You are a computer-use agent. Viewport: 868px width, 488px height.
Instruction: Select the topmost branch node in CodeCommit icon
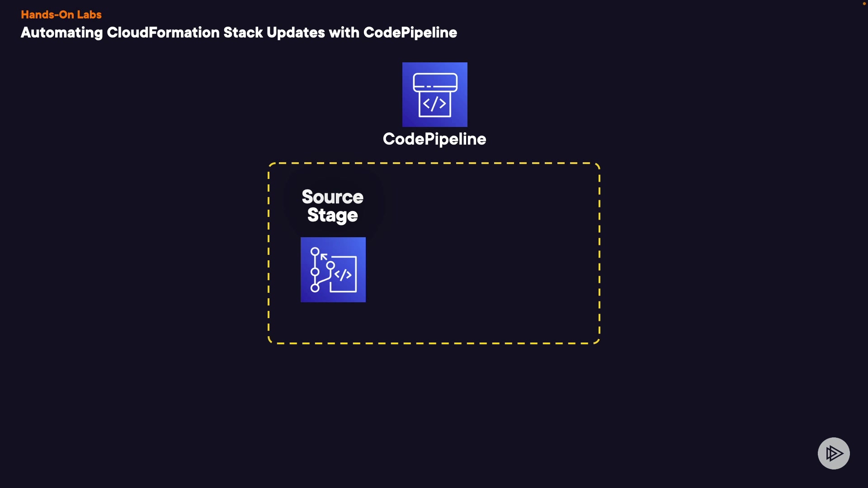point(315,252)
